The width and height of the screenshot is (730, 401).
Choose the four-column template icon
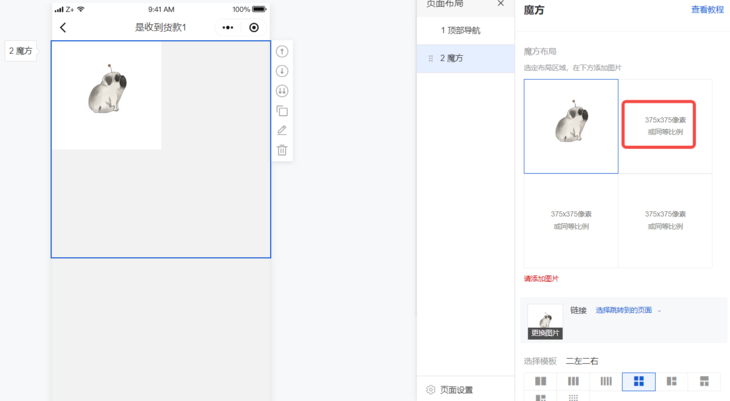606,381
